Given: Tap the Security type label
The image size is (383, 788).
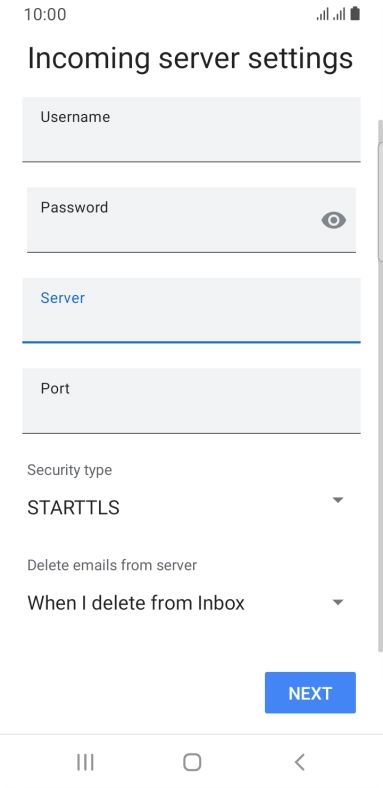Looking at the screenshot, I should pos(69,470).
